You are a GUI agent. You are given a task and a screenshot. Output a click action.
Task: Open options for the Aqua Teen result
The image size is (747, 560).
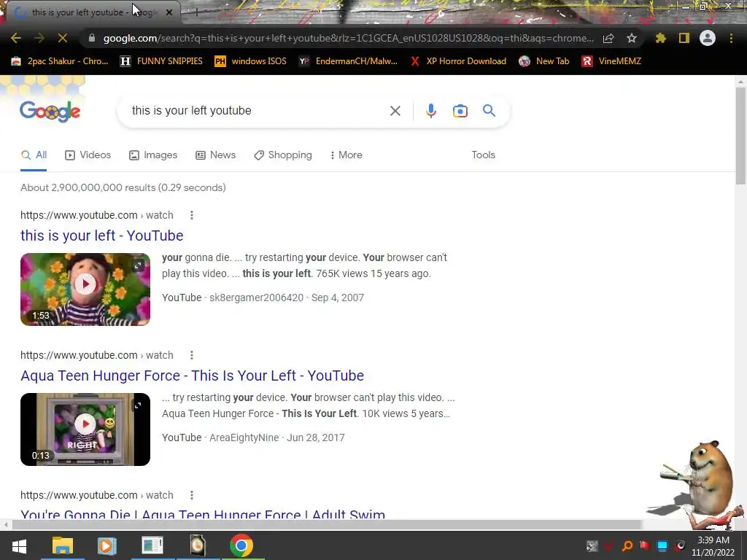coord(192,355)
